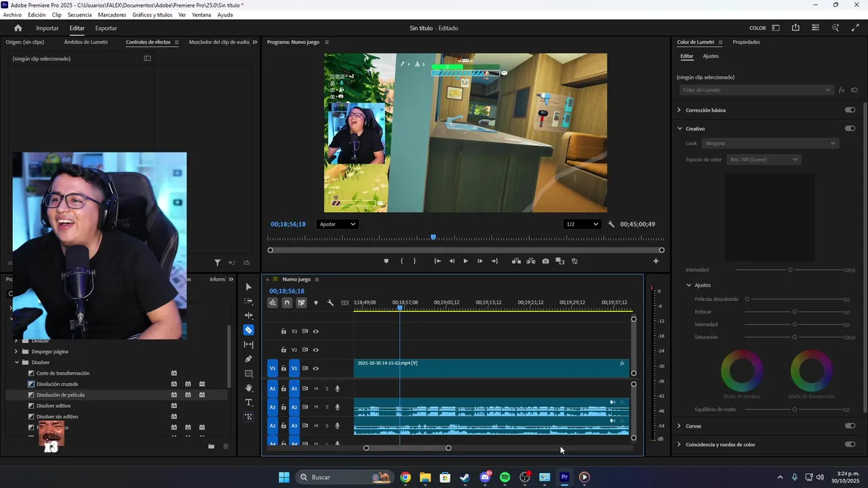Reset the Lumetri Color effect
This screenshot has width=868, height=488.
pyautogui.click(x=854, y=90)
